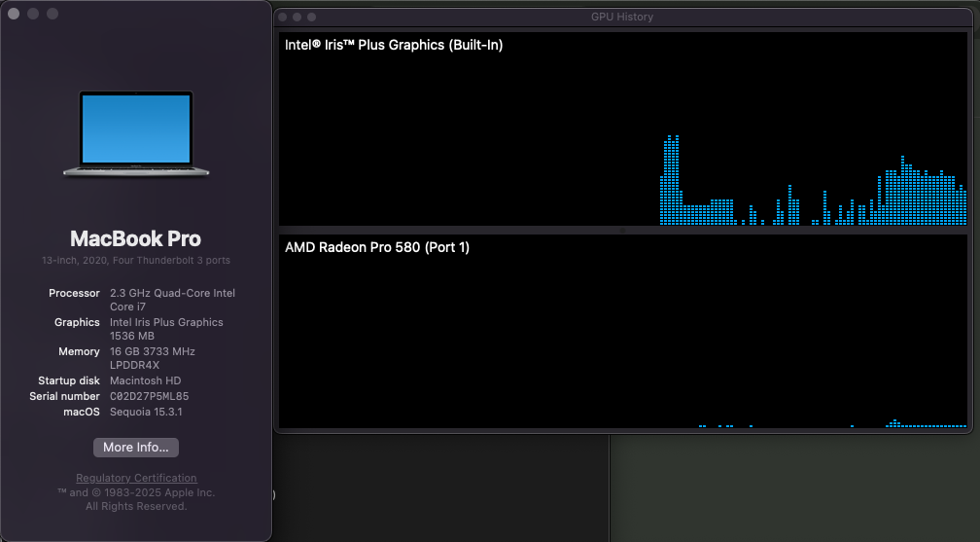Image resolution: width=980 pixels, height=542 pixels.
Task: Click the All Rights Reserved. text
Action: click(x=136, y=506)
